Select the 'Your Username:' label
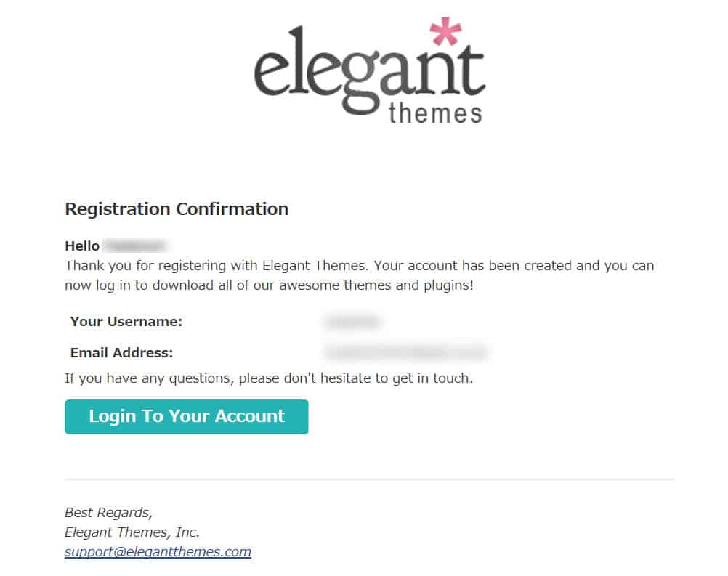Image resolution: width=728 pixels, height=576 pixels. click(x=126, y=321)
